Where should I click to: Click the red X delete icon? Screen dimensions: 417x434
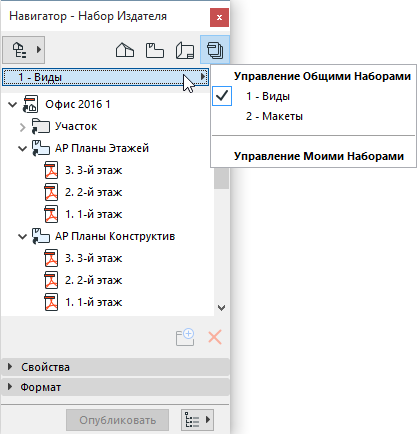(x=215, y=337)
